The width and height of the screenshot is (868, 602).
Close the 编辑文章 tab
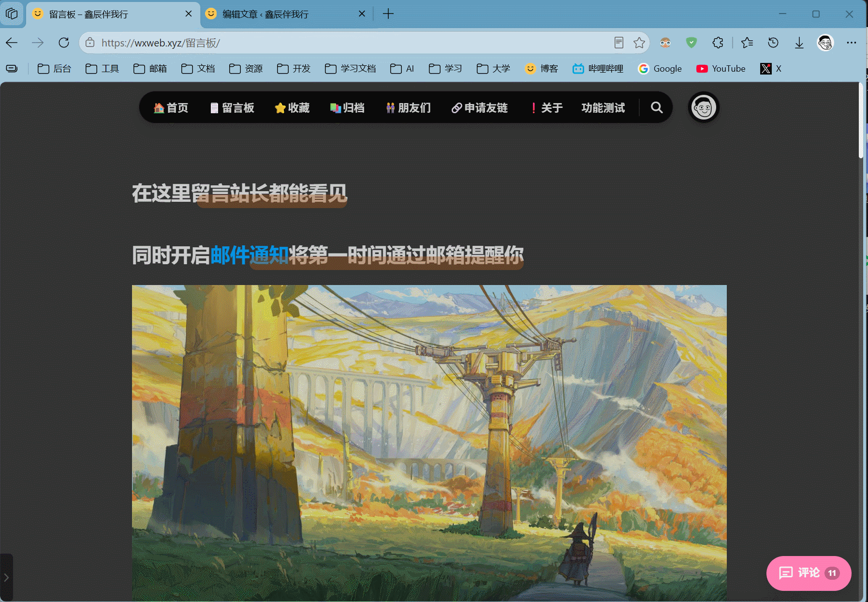coord(362,14)
